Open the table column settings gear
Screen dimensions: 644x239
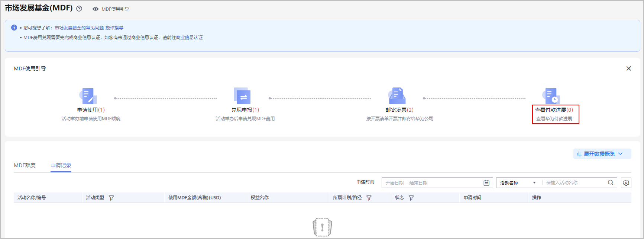(x=626, y=183)
